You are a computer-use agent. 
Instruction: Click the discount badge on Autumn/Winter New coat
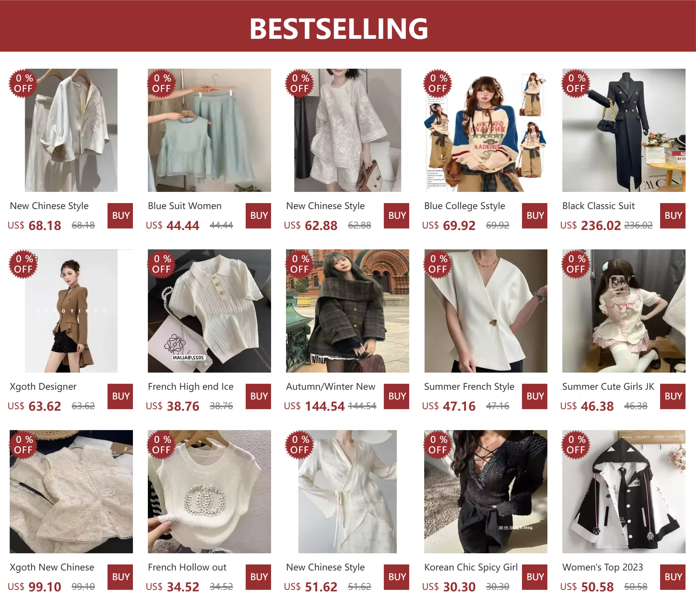(300, 264)
